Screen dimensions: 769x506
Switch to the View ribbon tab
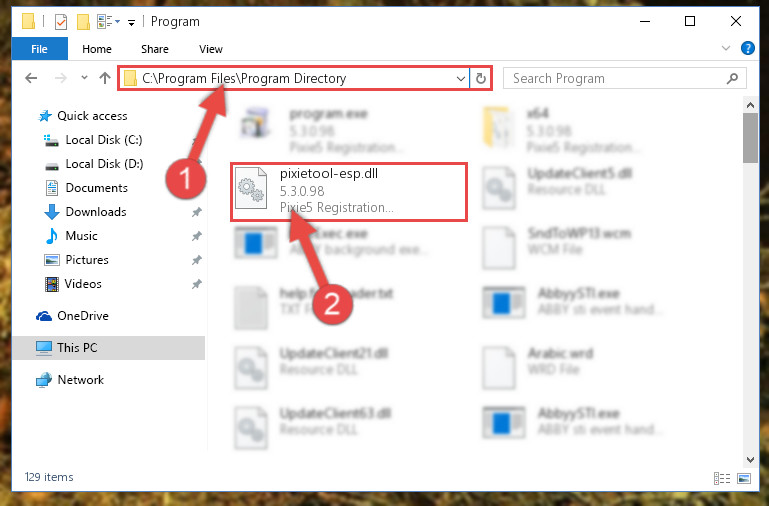pos(211,49)
